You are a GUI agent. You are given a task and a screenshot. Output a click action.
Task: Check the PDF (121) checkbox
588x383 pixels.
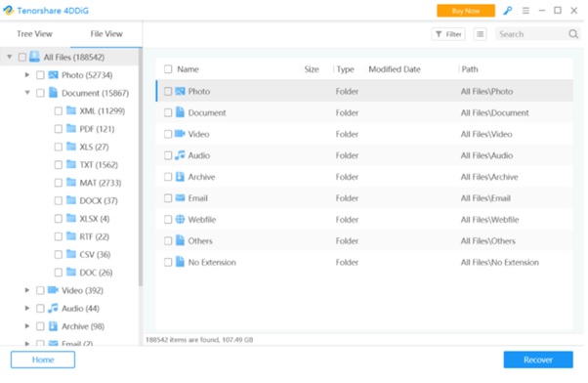pos(59,129)
